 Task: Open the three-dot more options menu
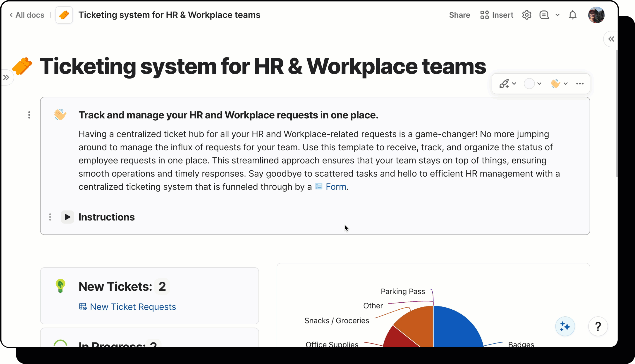[580, 83]
